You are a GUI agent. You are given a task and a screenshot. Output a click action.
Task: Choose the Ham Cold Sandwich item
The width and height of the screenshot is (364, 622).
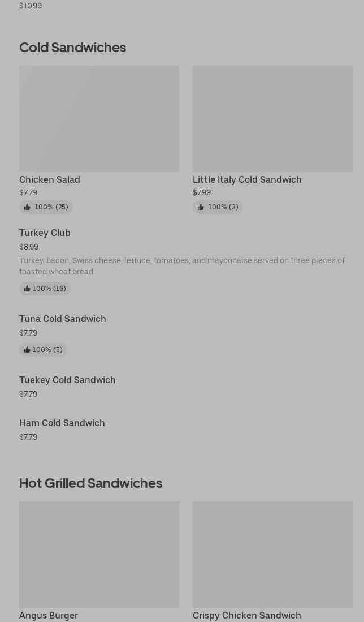pos(62,423)
